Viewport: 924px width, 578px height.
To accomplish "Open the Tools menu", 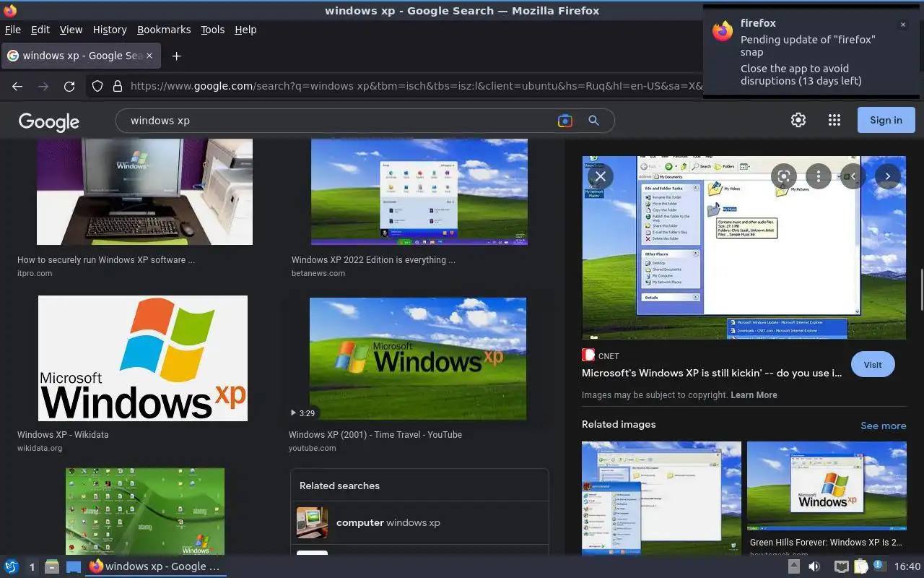I will (213, 30).
